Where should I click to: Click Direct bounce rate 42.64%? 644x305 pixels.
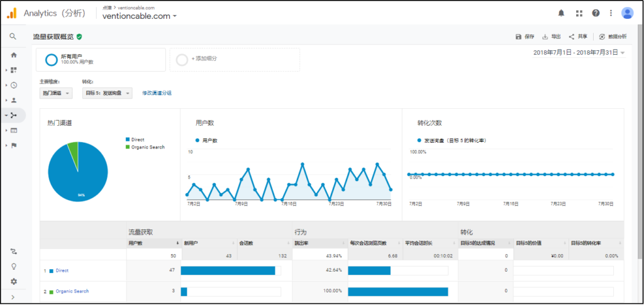point(333,270)
